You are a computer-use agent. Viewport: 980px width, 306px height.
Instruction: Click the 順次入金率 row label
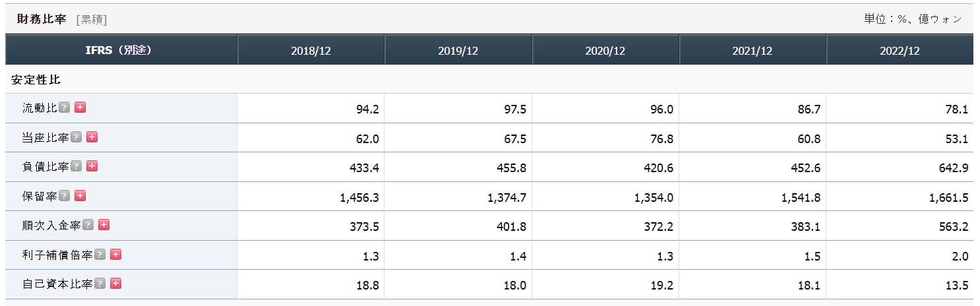click(x=51, y=226)
